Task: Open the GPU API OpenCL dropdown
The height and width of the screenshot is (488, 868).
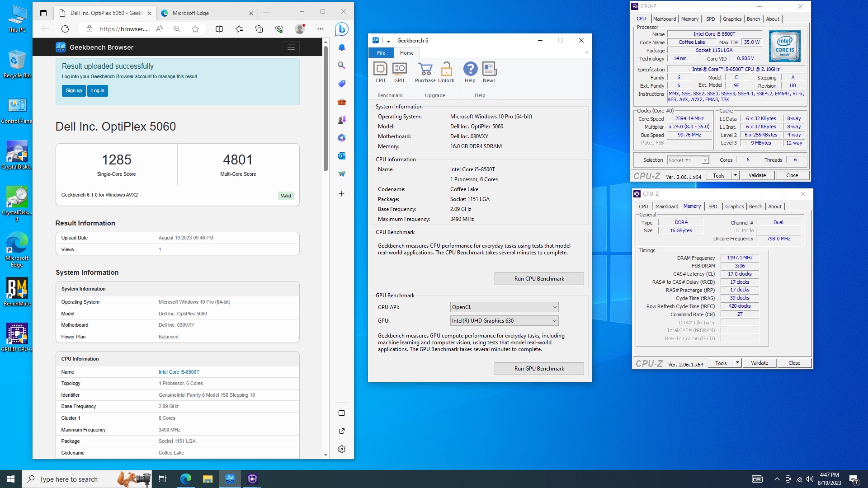Action: point(505,307)
